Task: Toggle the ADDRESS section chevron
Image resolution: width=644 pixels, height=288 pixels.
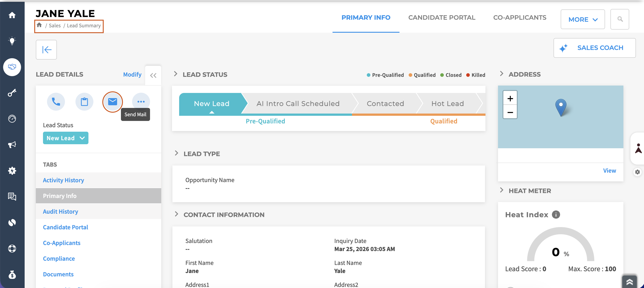Action: pyautogui.click(x=502, y=73)
